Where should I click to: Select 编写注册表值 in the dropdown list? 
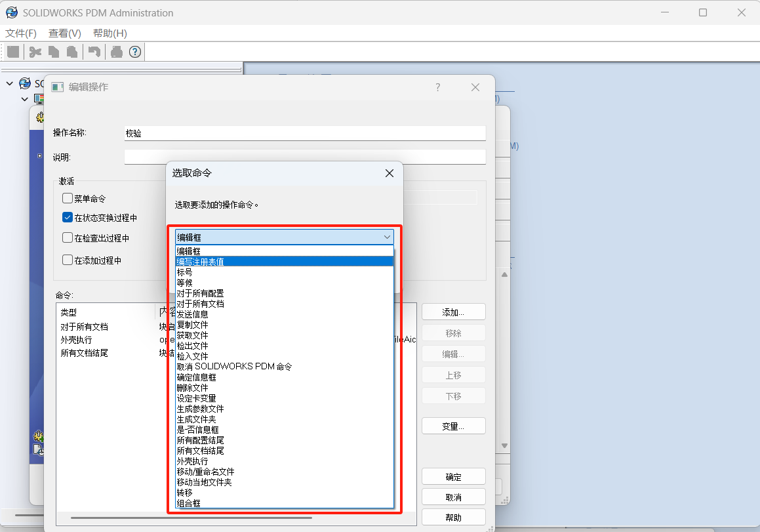[x=284, y=262]
